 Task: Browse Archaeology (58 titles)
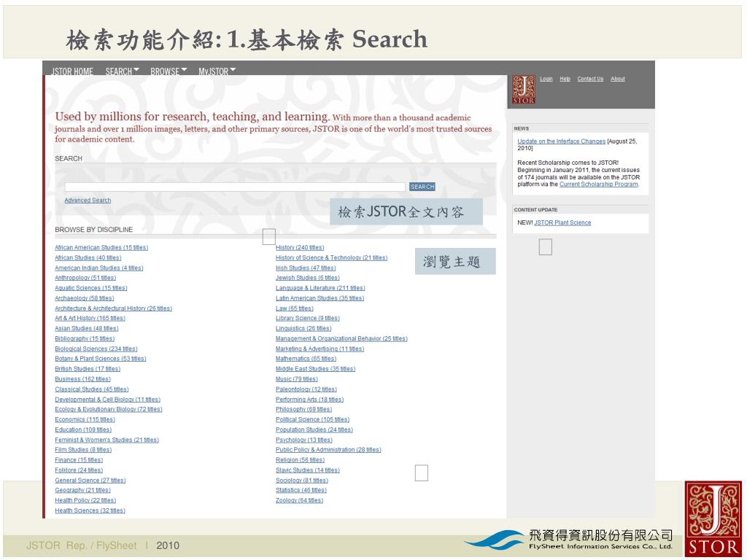click(85, 298)
